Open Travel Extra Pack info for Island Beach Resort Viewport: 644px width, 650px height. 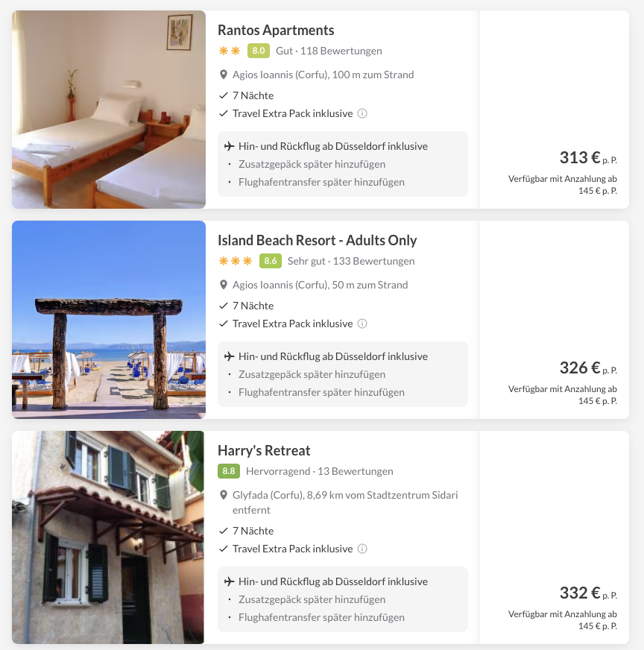pyautogui.click(x=362, y=324)
